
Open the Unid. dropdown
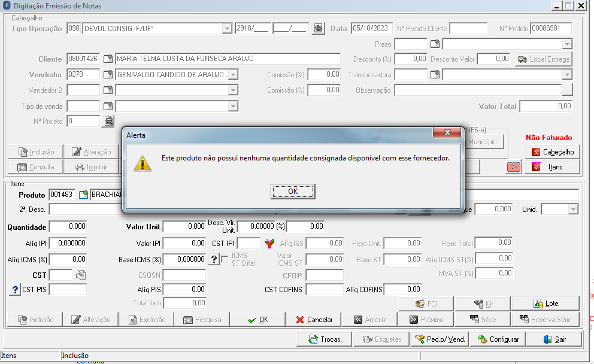[573, 210]
